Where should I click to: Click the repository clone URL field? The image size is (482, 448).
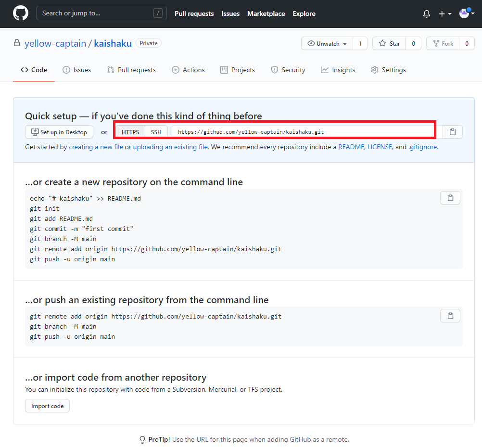[307, 132]
